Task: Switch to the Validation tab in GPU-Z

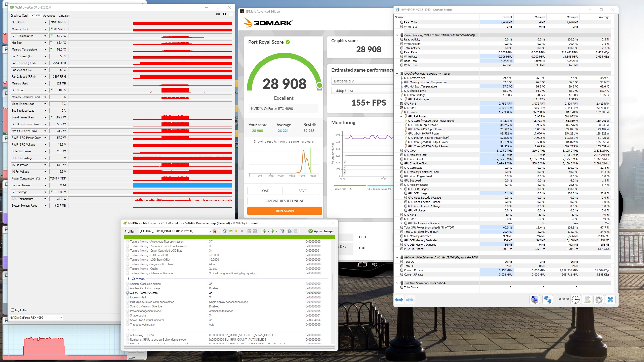Action: point(64,16)
